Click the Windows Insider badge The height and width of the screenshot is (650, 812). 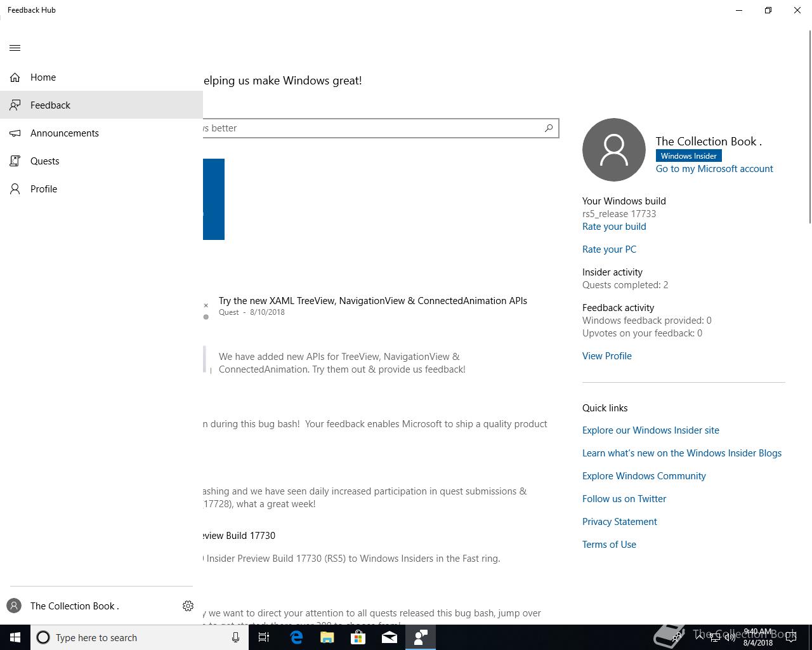point(689,156)
